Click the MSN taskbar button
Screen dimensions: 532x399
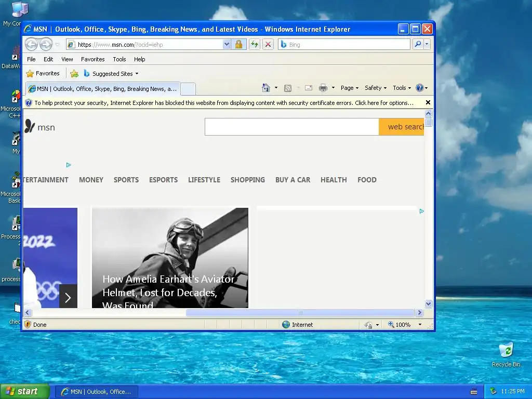coord(96,392)
